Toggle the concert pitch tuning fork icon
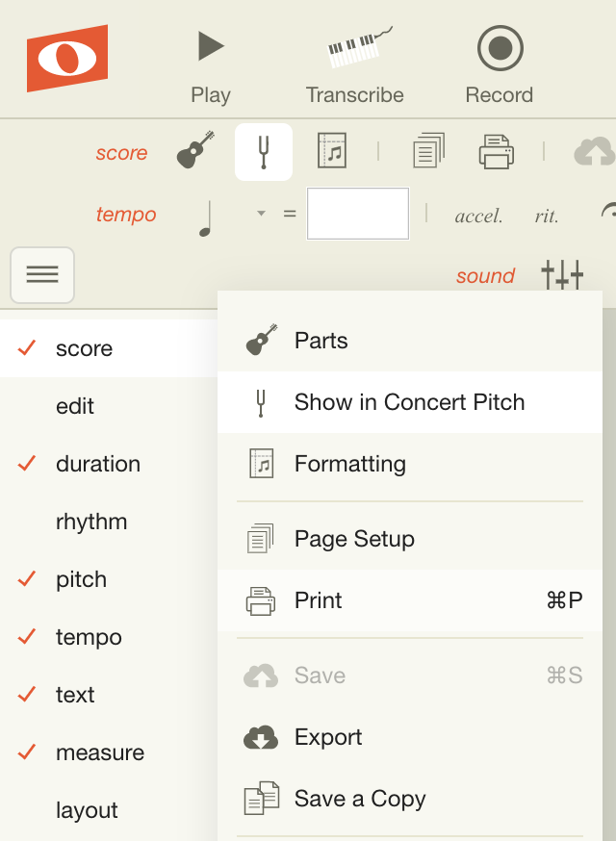Image resolution: width=616 pixels, height=841 pixels. [x=263, y=151]
